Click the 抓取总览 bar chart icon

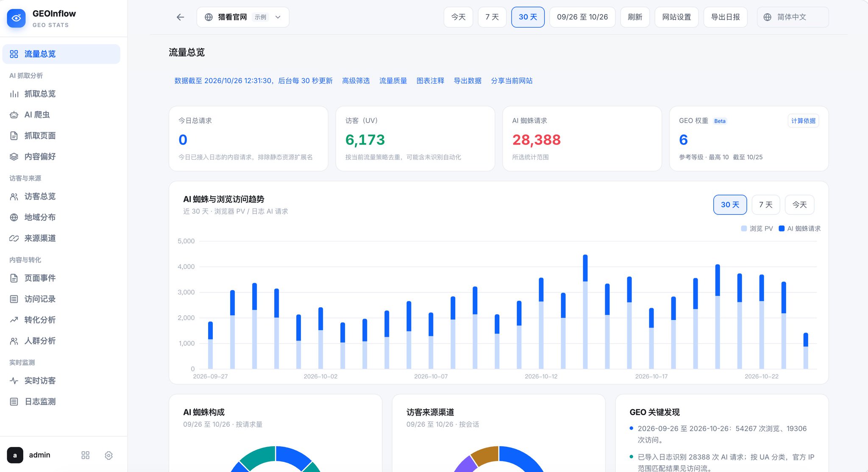coord(14,94)
